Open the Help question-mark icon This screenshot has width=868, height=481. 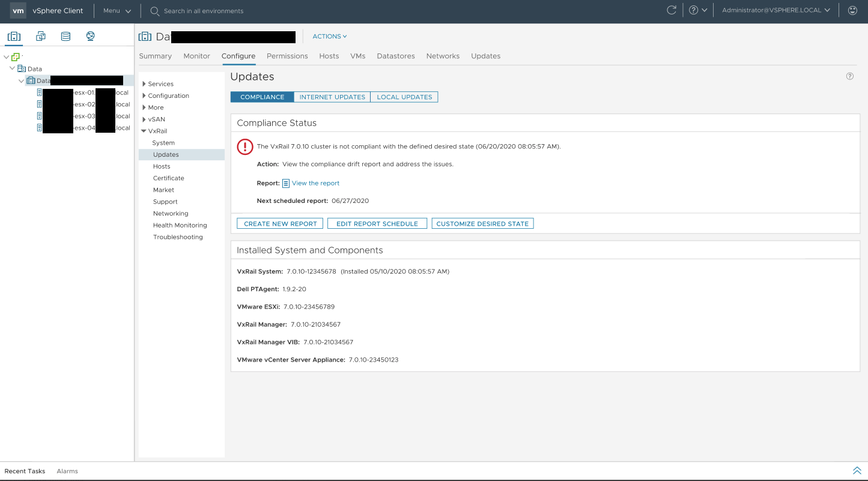(x=694, y=10)
